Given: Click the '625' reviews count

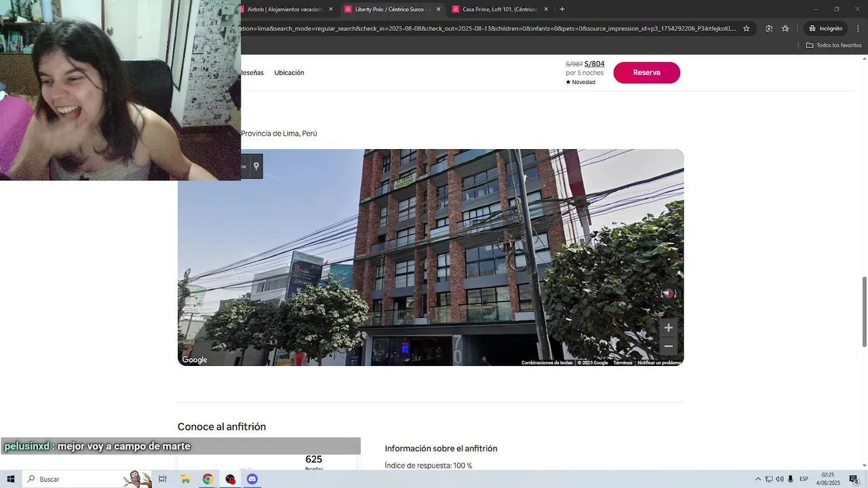Looking at the screenshot, I should click(x=313, y=460).
